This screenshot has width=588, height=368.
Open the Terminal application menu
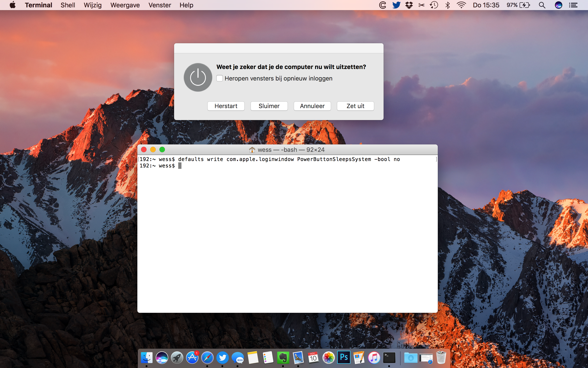(x=38, y=5)
